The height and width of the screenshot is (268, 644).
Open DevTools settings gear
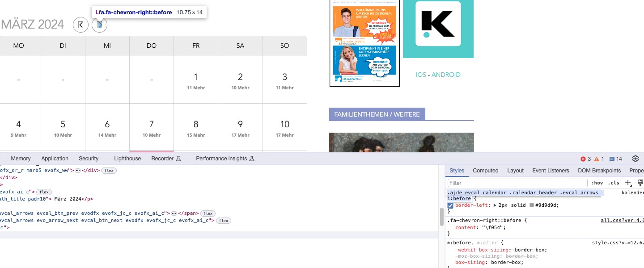click(x=636, y=159)
